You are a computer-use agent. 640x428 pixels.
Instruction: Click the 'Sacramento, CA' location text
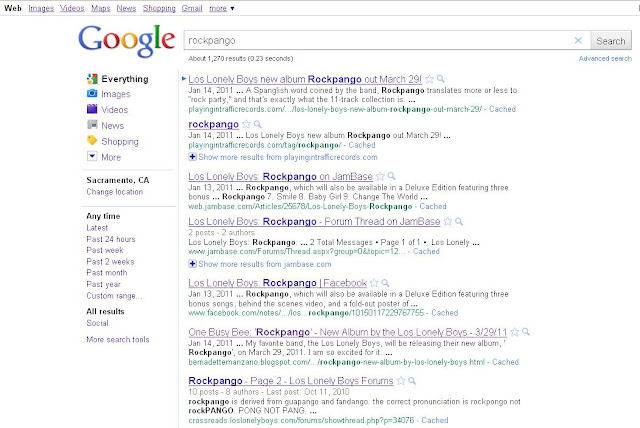pos(118,180)
